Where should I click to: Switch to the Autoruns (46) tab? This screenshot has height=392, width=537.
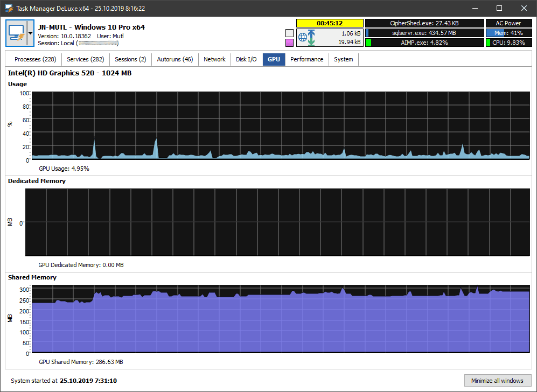tap(175, 59)
